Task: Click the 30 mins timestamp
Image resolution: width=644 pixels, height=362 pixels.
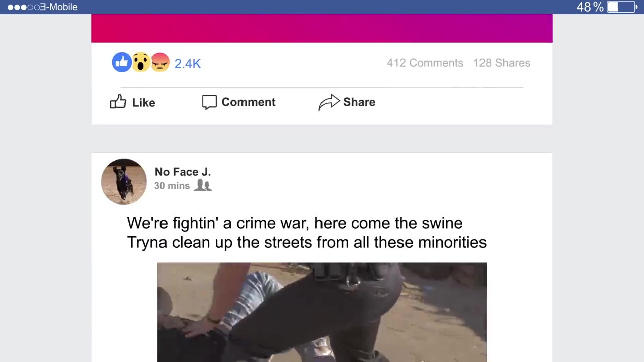Action: pyautogui.click(x=172, y=186)
